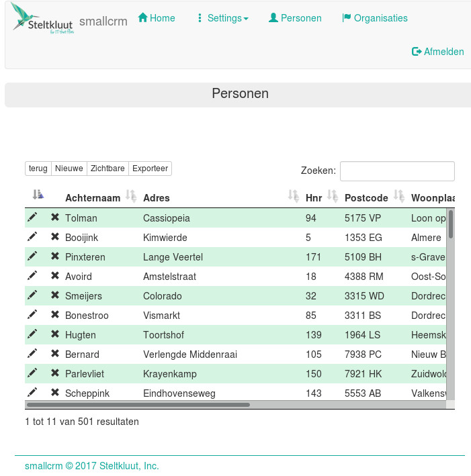The image size is (471, 476).
Task: Edit the Tolman row with pencil icon
Action: (x=32, y=218)
